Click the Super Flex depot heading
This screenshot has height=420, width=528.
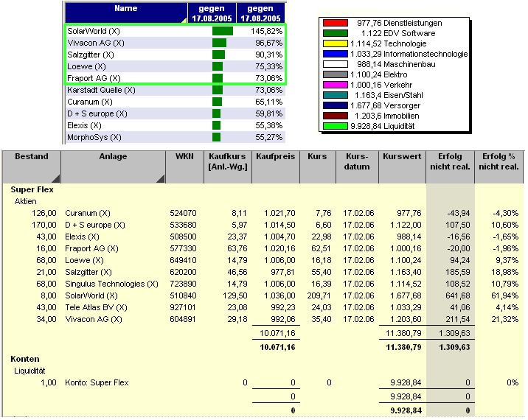coord(32,189)
